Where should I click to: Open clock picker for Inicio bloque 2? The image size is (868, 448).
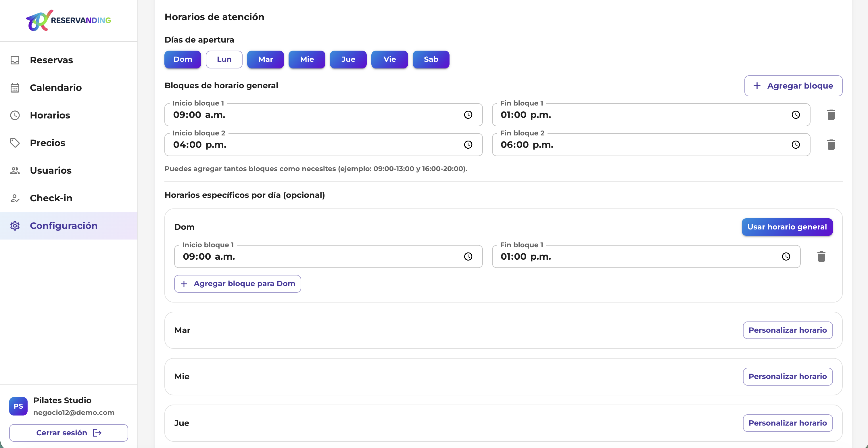[468, 145]
